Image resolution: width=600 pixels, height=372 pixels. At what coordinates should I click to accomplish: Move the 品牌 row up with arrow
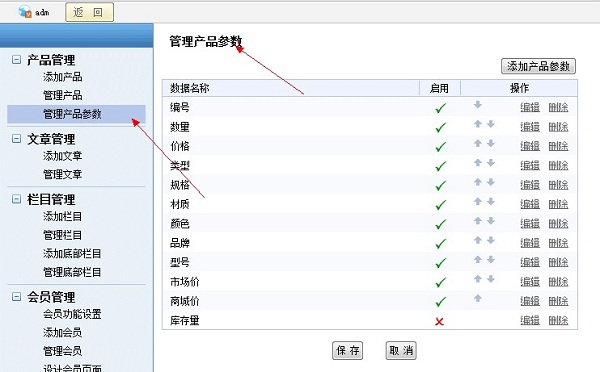tap(478, 240)
